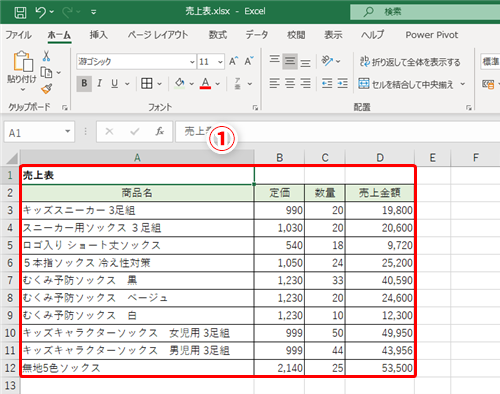Open the ファイル tab
The height and width of the screenshot is (394, 500).
coord(18,35)
